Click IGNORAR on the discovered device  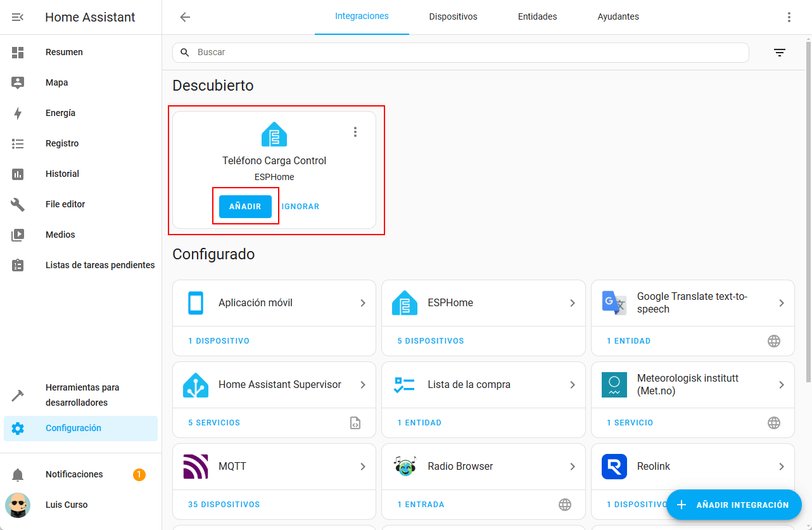click(x=301, y=207)
